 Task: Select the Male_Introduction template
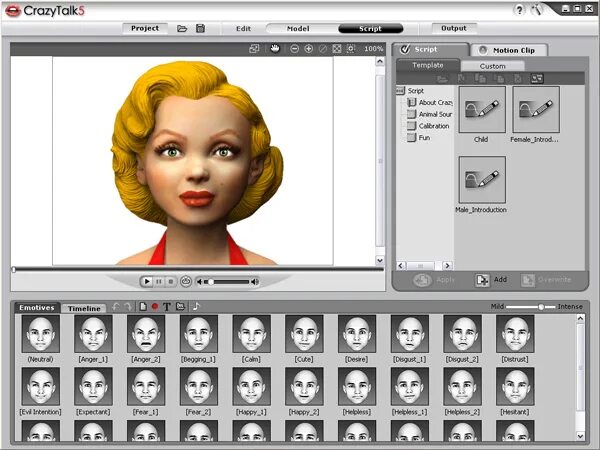click(x=482, y=179)
